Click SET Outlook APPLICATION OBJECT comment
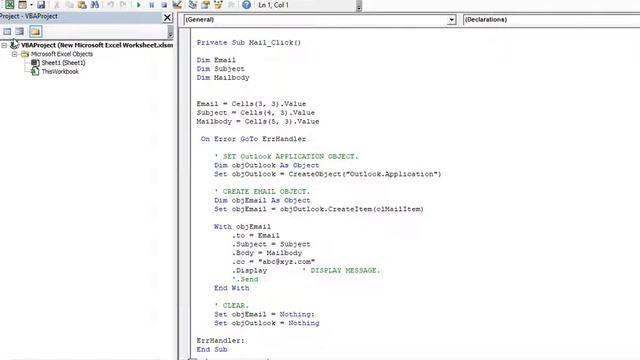This screenshot has width=640, height=360. (286, 157)
